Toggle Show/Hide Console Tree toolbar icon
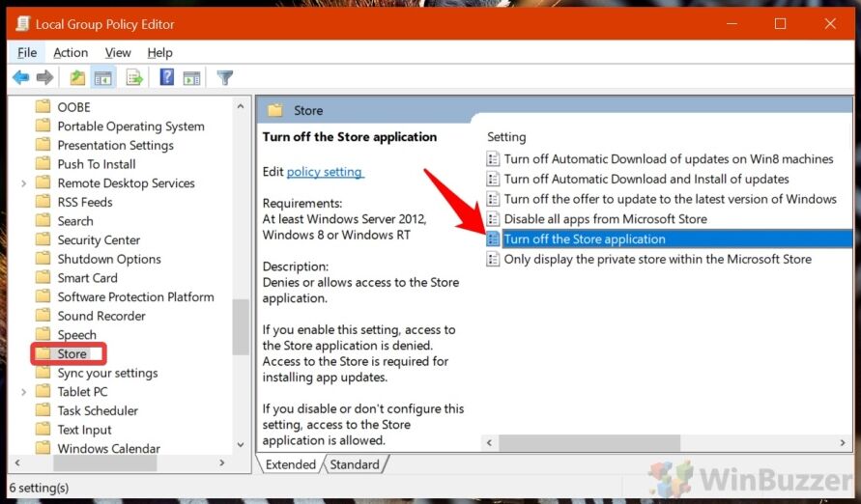This screenshot has height=504, width=861. point(102,78)
